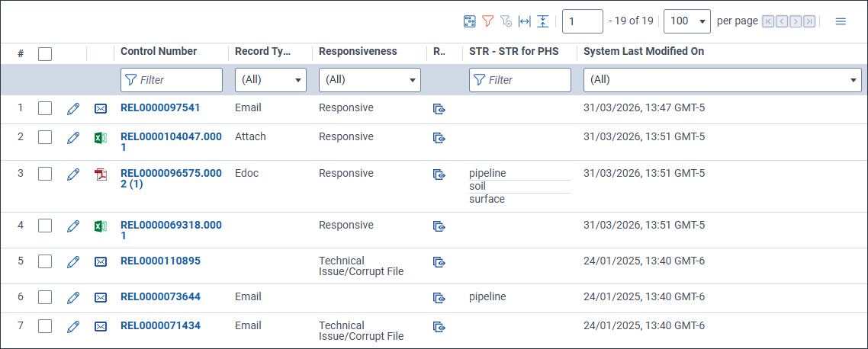Open the Record Type (All) filter dropdown
Image resolution: width=868 pixels, height=349 pixels.
271,80
